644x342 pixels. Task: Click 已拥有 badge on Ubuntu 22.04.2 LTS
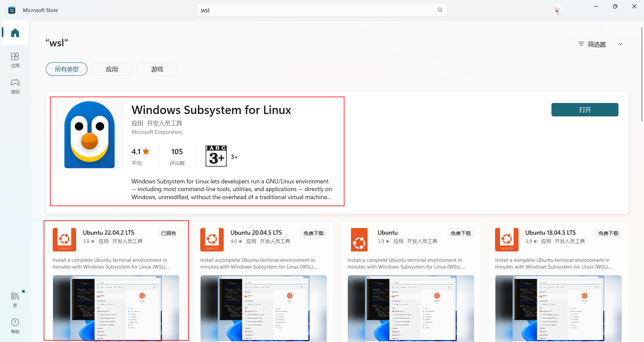168,233
